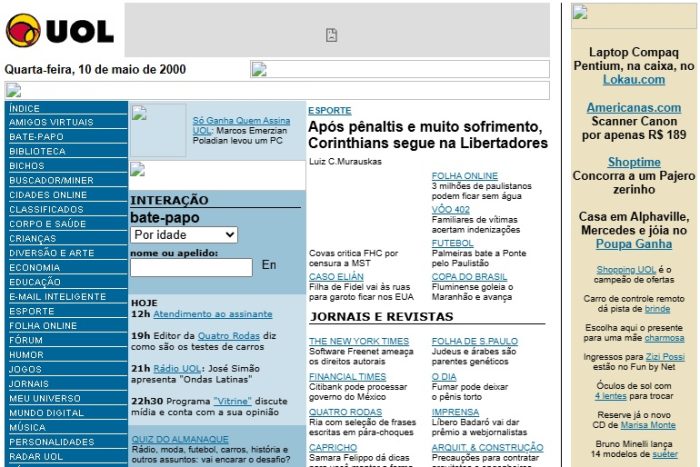Open the Quatro Rodas link at 19h
The width and height of the screenshot is (700, 467).
229,336
